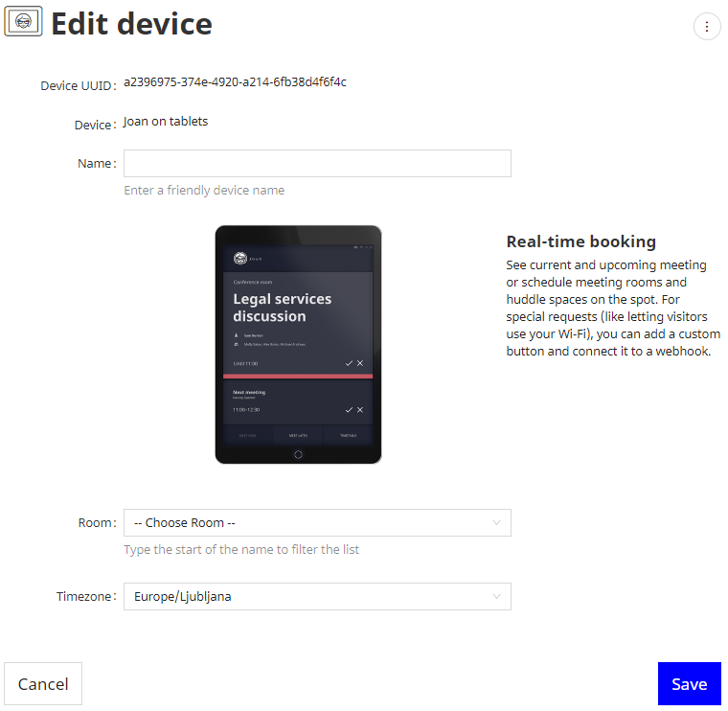Click X icon beside 'Until 11:00' on tablet
The width and height of the screenshot is (728, 711).
point(360,363)
